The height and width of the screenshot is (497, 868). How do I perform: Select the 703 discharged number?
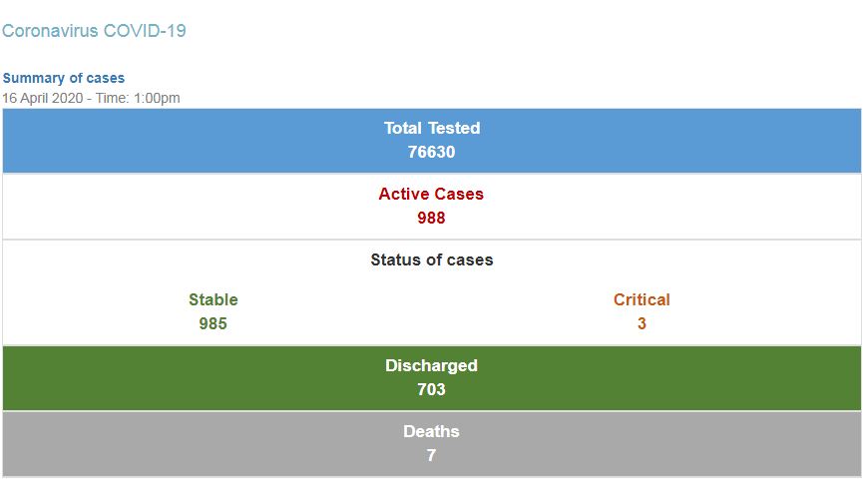click(x=431, y=389)
